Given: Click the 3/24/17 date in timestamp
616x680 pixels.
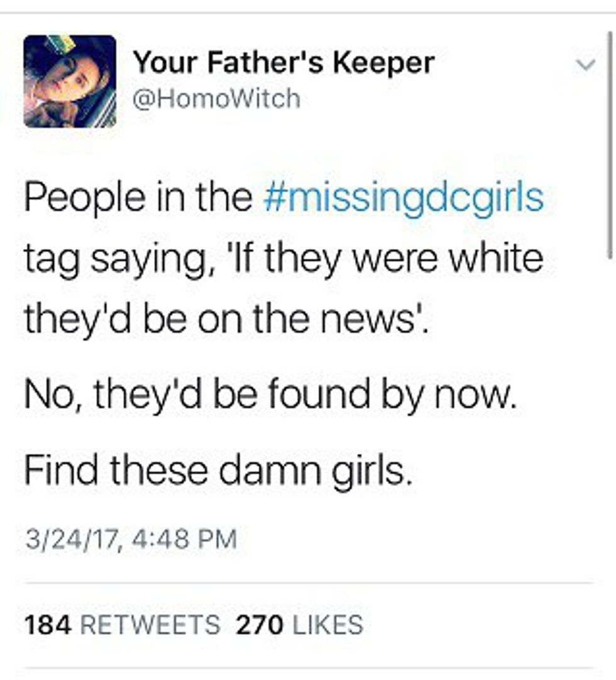Looking at the screenshot, I should (72, 540).
